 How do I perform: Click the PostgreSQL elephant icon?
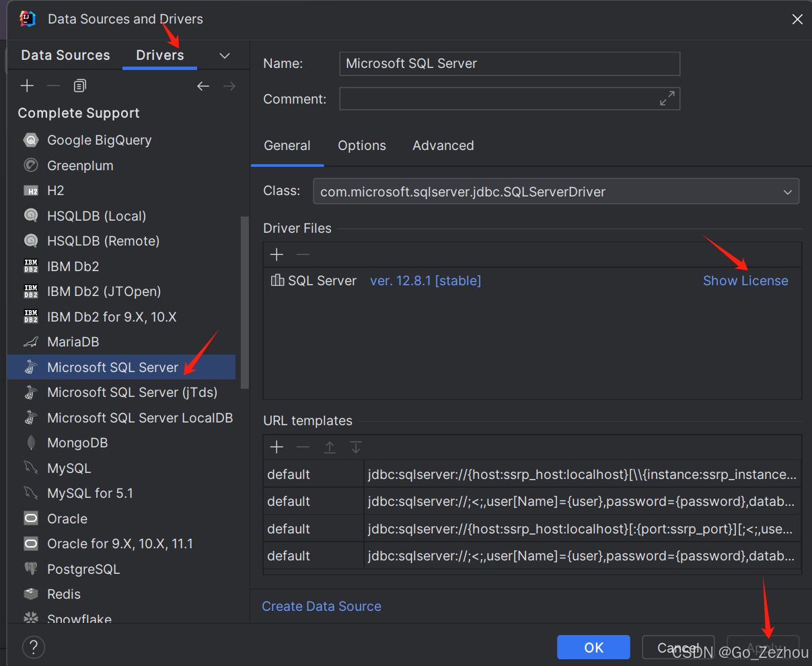tap(31, 569)
